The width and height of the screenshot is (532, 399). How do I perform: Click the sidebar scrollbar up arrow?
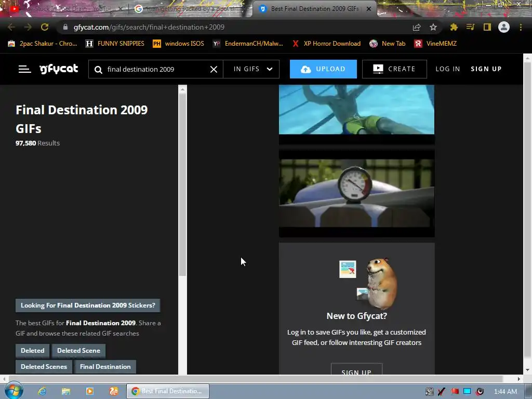click(182, 89)
